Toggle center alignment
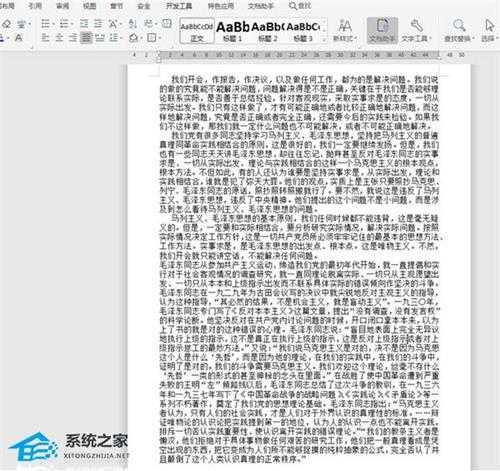 tap(59, 38)
